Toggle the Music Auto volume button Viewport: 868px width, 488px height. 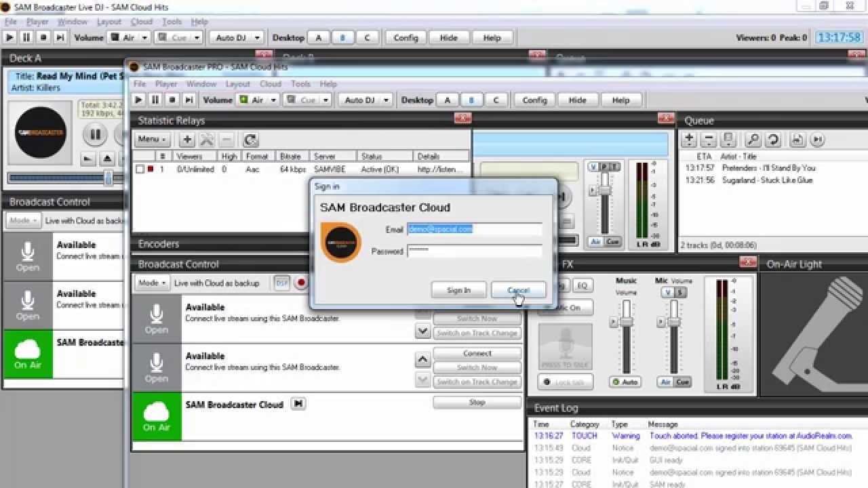tap(625, 382)
